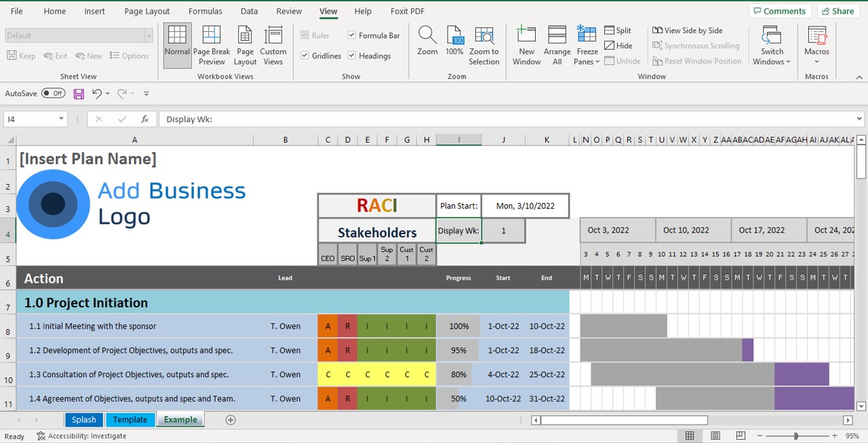Select the Plan Start date cell

coord(526,206)
